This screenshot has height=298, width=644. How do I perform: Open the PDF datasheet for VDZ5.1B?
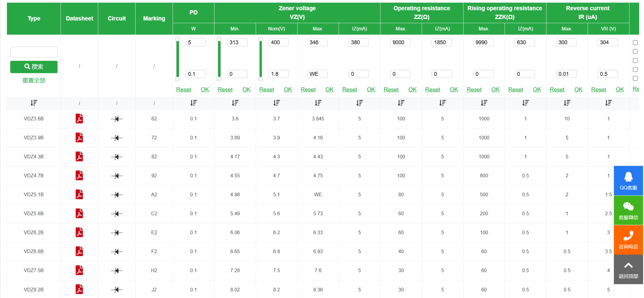point(79,194)
